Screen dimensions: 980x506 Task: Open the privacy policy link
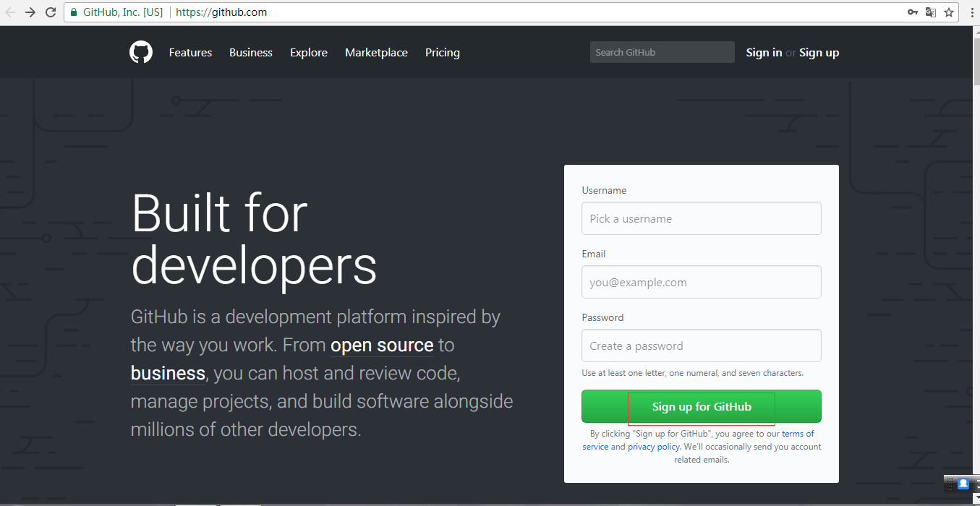click(x=654, y=447)
